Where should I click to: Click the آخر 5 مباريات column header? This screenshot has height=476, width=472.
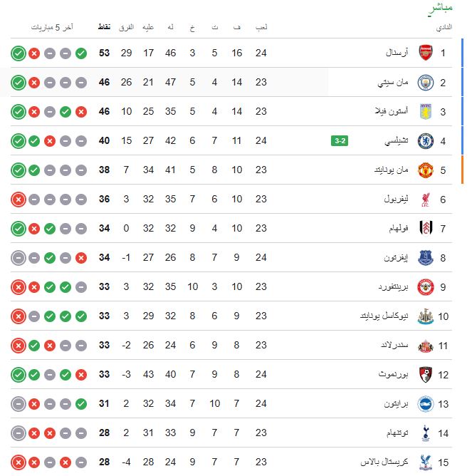click(51, 27)
